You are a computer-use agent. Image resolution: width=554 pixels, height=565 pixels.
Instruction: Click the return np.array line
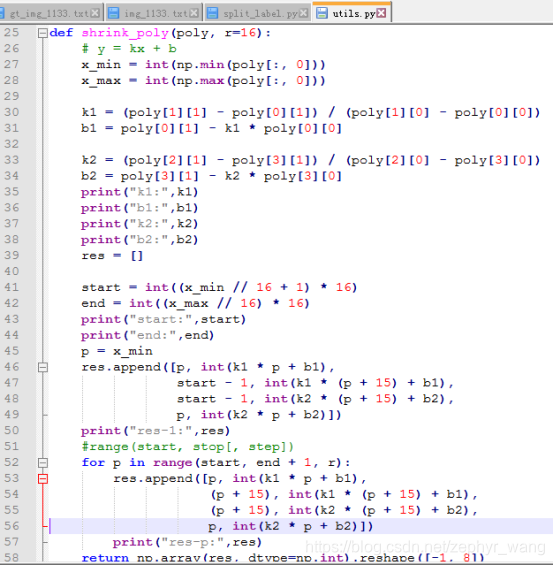point(283,559)
